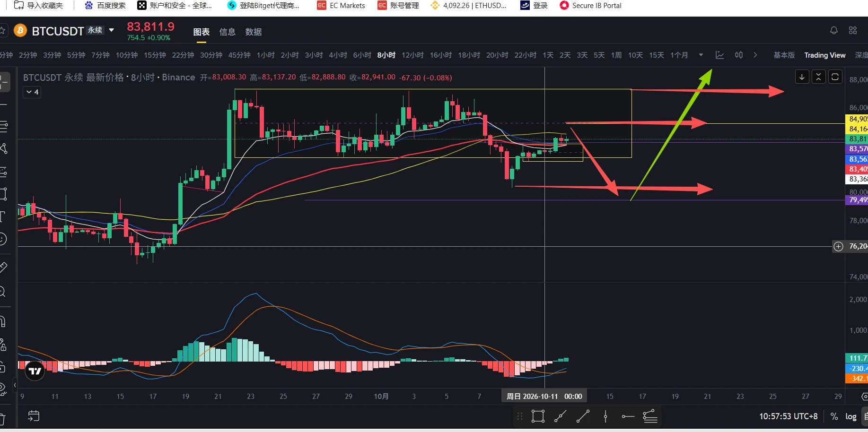The width and height of the screenshot is (868, 432).
Task: Switch to the 图表 tab
Action: coord(202,32)
